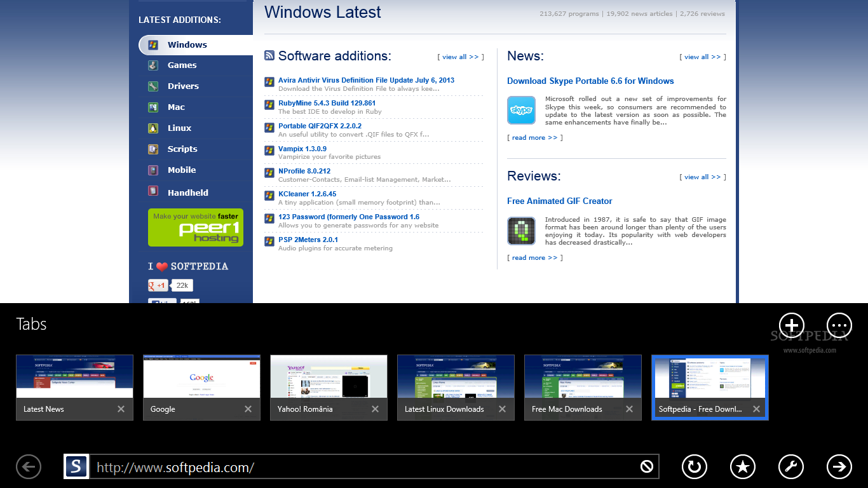Click the Skype logo image
Screen dimensions: 868x488
pos(521,110)
